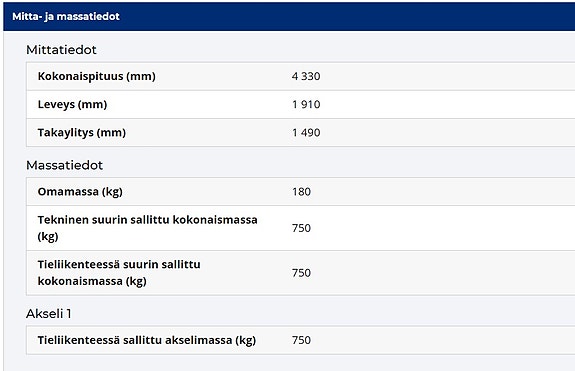Viewport: 575px width, 371px height.
Task: Click Tieliikenteessä suurin sallittu kokonaismassa label
Action: pos(119,273)
